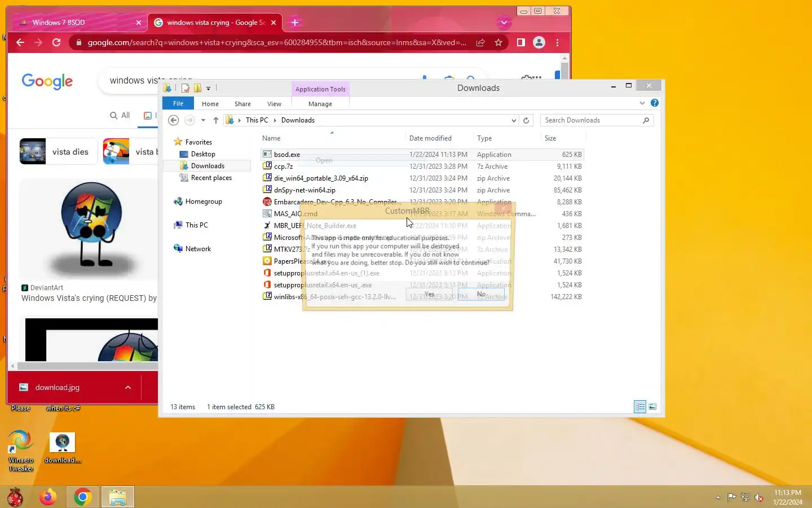The image size is (812, 508).
Task: Click the Start button on taskbar
Action: tap(15, 497)
